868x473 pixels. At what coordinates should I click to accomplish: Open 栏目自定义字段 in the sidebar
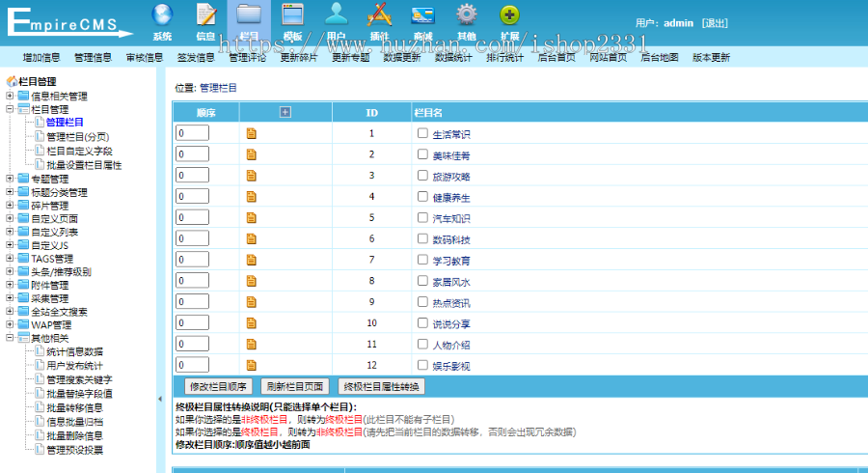pyautogui.click(x=79, y=151)
